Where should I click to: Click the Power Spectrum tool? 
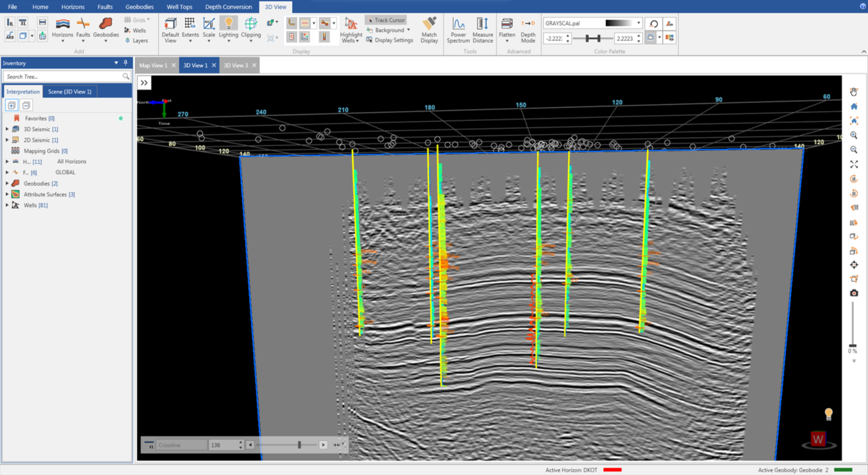coord(458,31)
